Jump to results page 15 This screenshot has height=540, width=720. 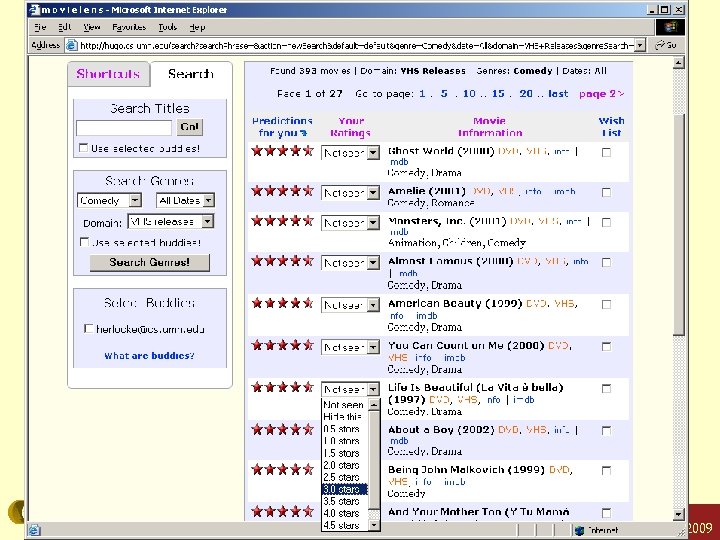(x=498, y=94)
